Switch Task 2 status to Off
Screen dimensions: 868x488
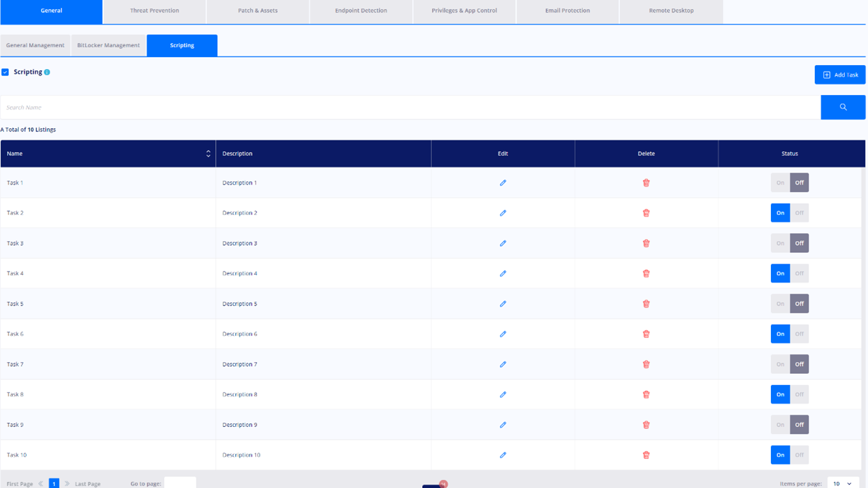pyautogui.click(x=800, y=213)
